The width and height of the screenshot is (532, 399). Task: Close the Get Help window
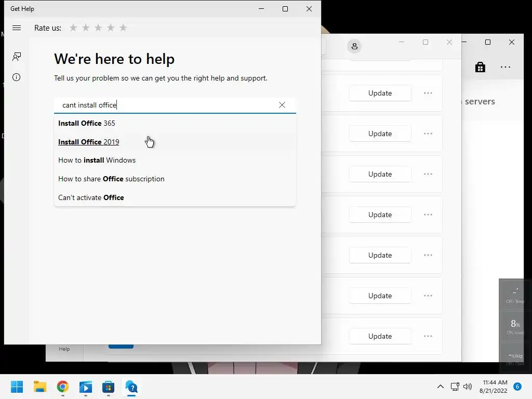tap(309, 9)
